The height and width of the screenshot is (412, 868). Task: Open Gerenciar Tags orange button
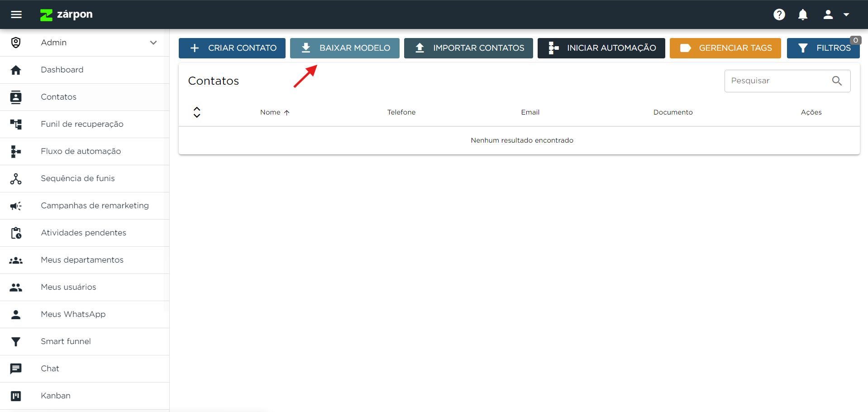[725, 48]
